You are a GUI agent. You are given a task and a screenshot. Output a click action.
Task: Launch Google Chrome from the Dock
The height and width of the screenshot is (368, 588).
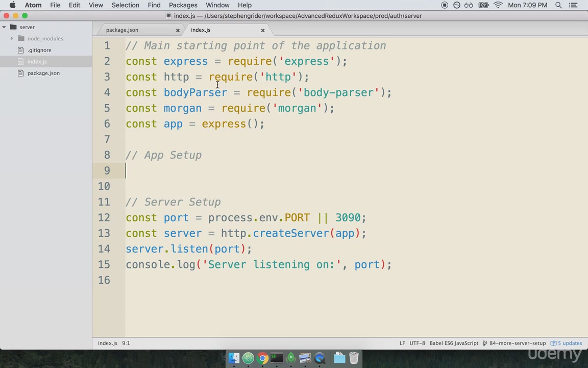pos(262,358)
